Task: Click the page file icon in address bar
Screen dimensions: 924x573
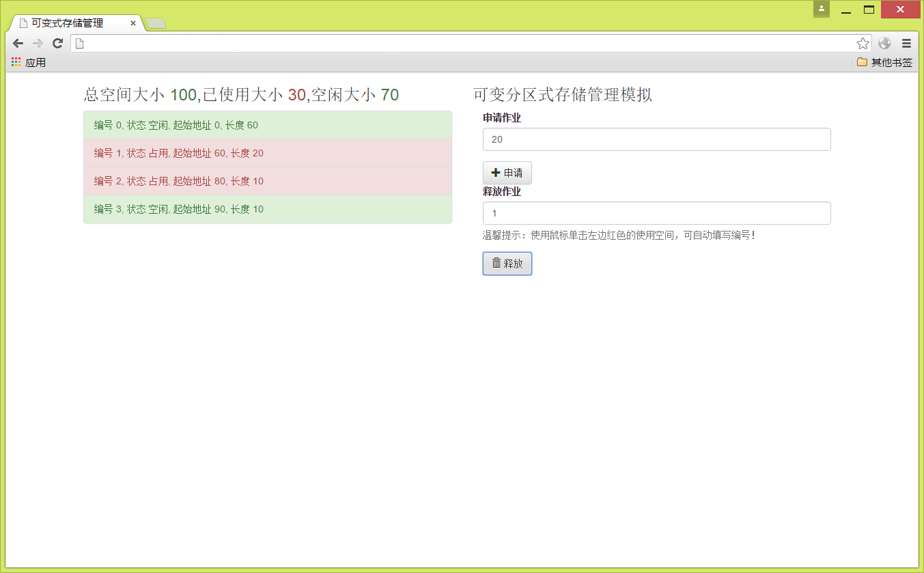Action: (x=79, y=44)
